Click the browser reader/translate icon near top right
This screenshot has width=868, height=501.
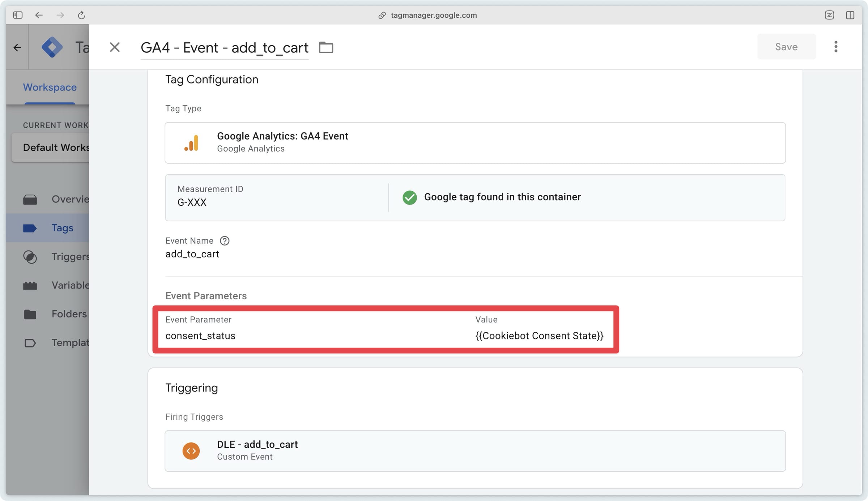[x=829, y=15]
